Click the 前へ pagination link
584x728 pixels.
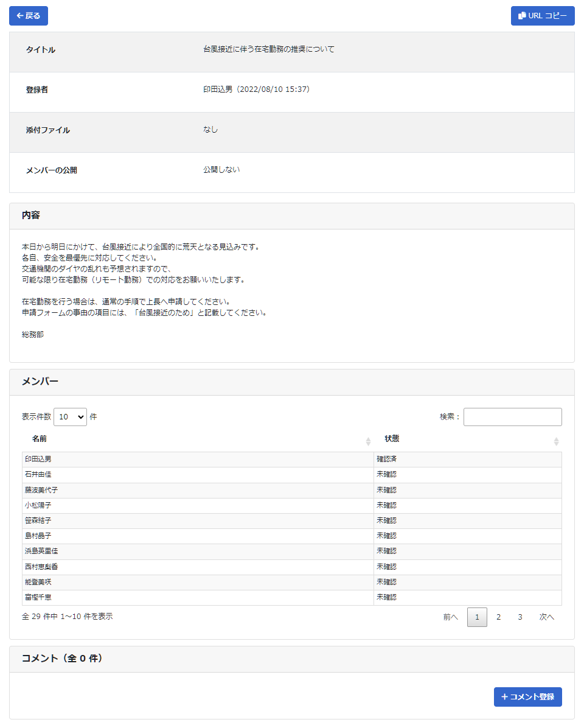click(x=450, y=617)
